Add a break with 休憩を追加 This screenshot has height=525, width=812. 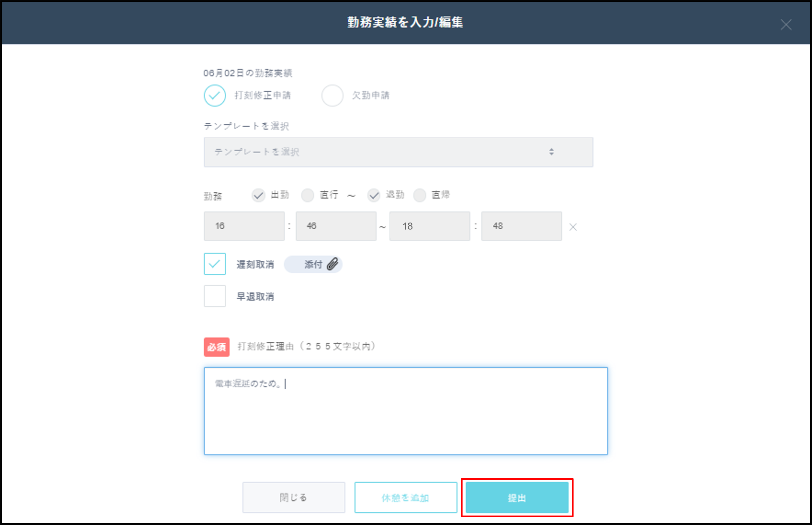(405, 497)
